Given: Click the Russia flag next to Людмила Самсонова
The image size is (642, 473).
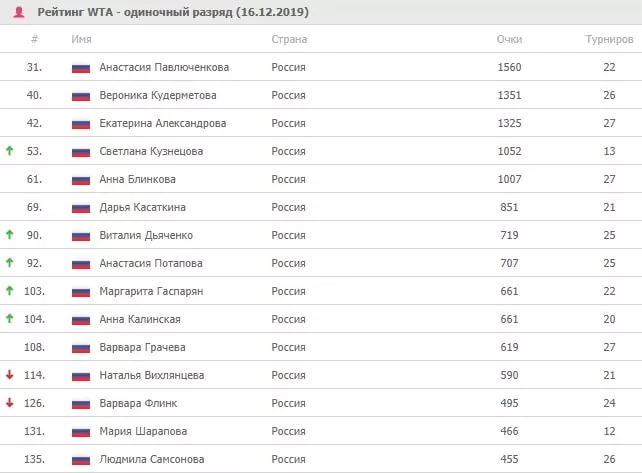Looking at the screenshot, I should [x=81, y=460].
